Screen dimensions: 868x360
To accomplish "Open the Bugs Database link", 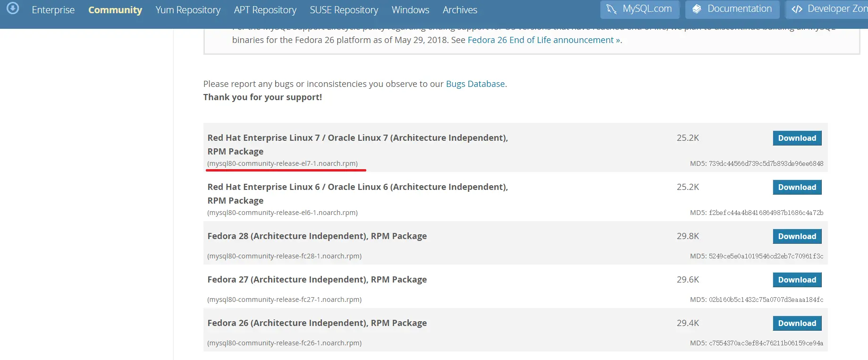I will [x=475, y=84].
